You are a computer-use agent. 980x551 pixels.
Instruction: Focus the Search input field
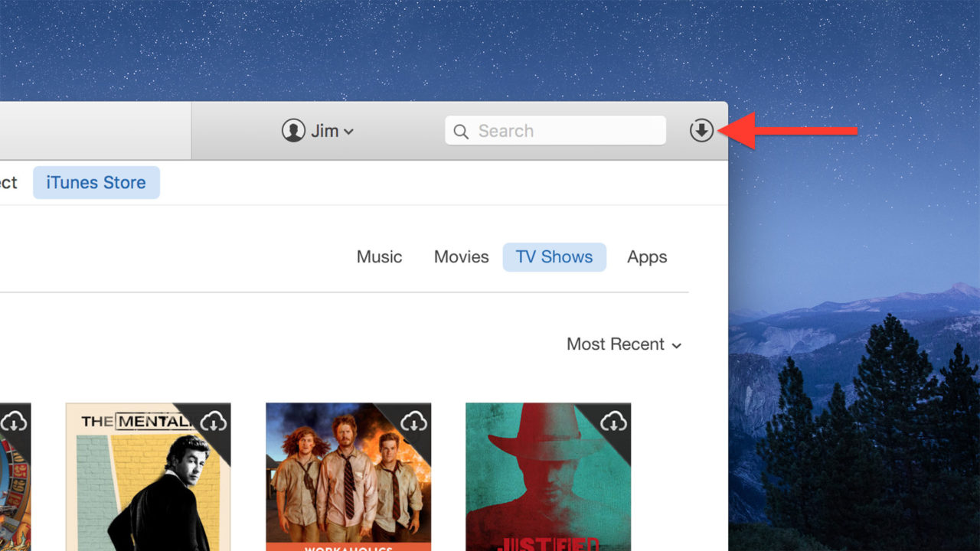pos(555,131)
